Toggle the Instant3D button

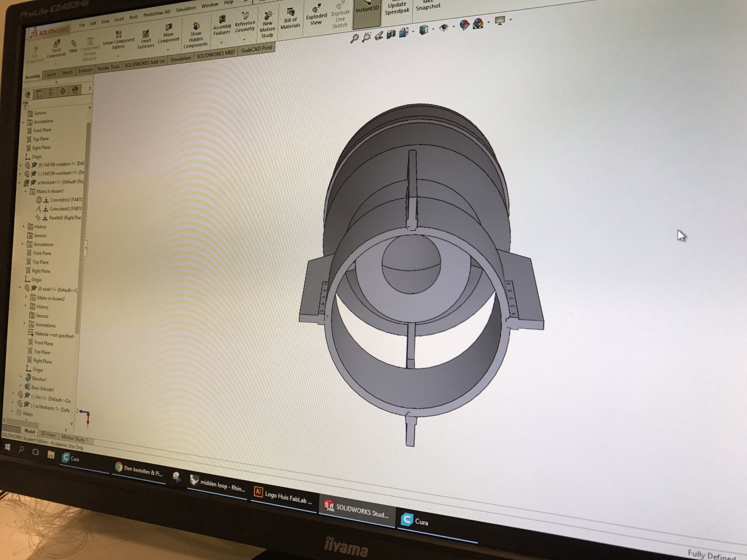pyautogui.click(x=366, y=13)
